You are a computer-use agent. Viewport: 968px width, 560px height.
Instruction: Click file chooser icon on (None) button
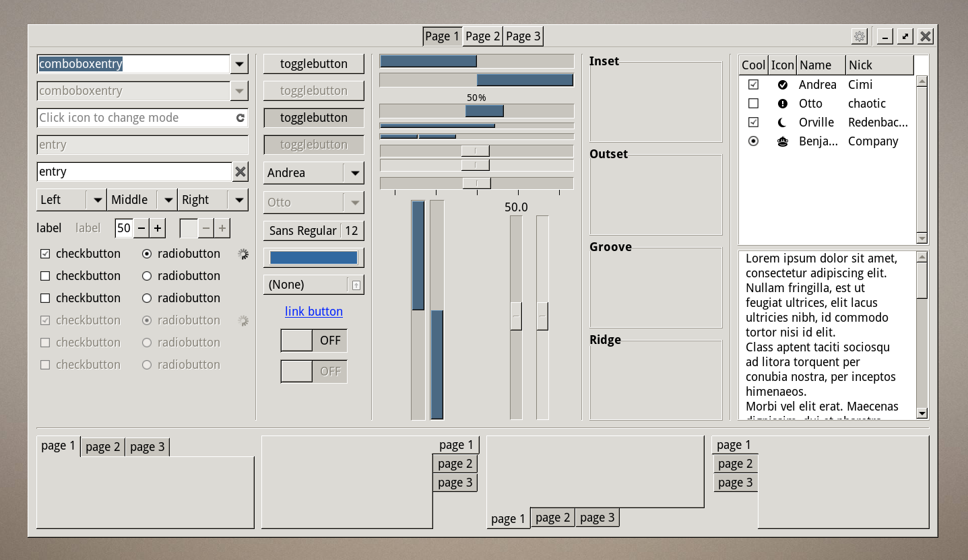(356, 285)
